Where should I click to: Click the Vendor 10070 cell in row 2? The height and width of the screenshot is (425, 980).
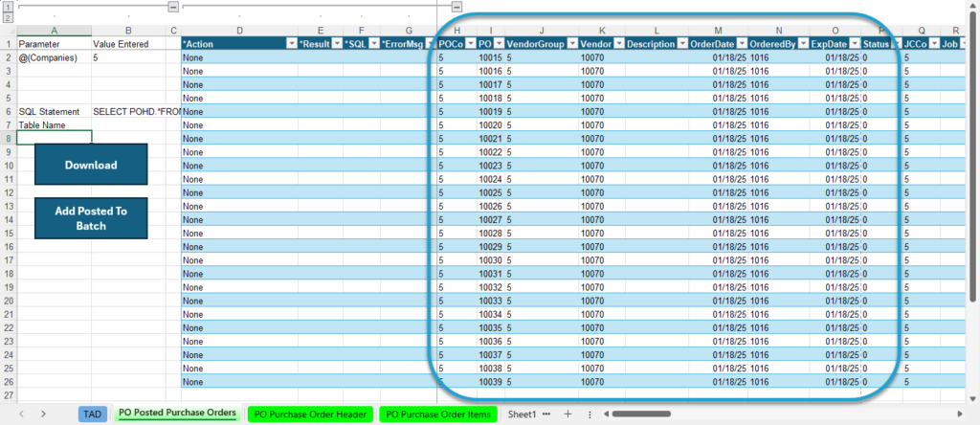(x=602, y=57)
